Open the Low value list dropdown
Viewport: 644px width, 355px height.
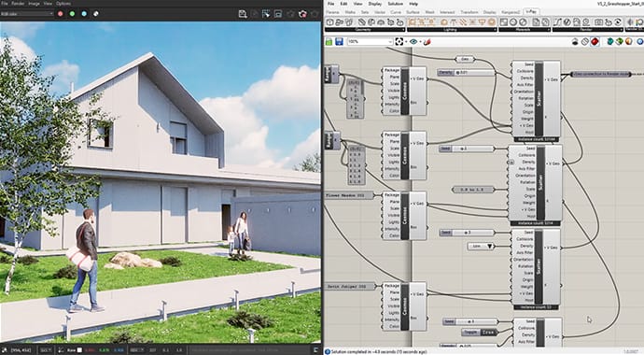point(482,246)
